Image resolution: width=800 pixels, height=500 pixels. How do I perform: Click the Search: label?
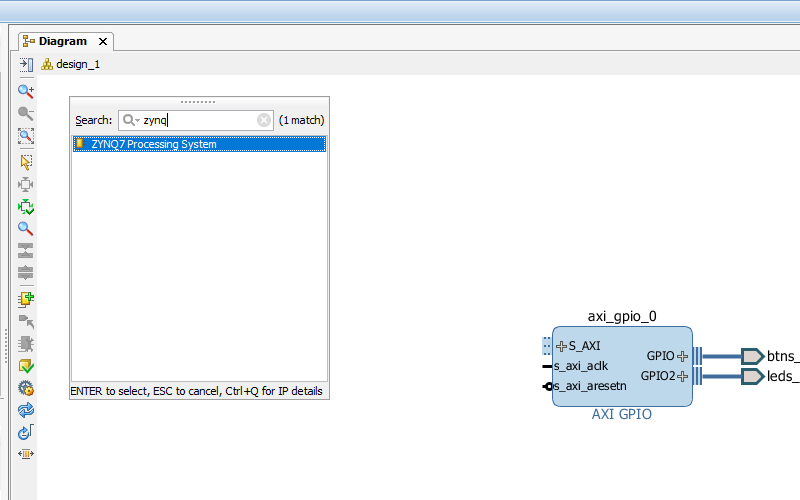tap(94, 120)
